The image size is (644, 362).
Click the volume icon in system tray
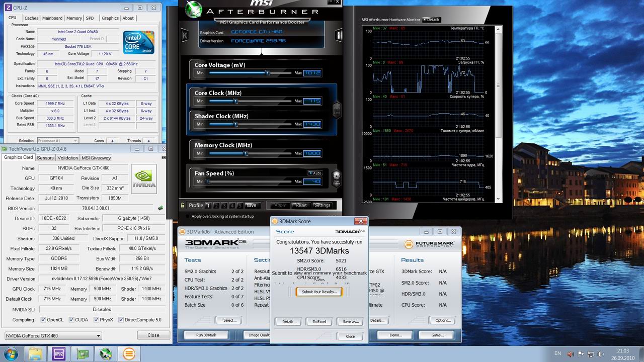[x=600, y=353]
